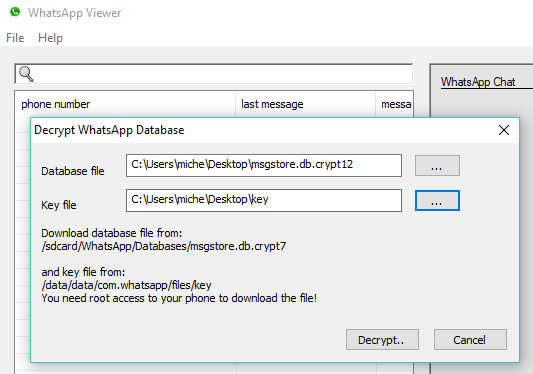This screenshot has height=374, width=533.
Task: Sort by the last message column header
Action: point(306,104)
